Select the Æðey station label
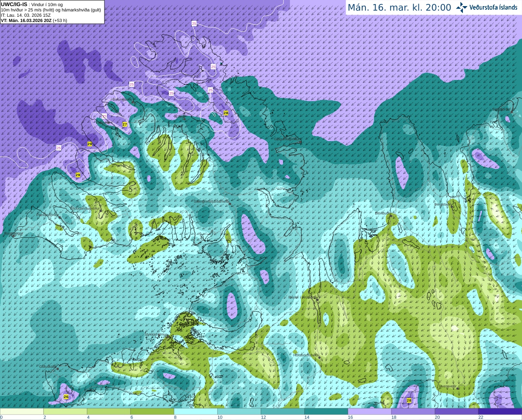Viewport: 522px width, 420px height. 179,116
